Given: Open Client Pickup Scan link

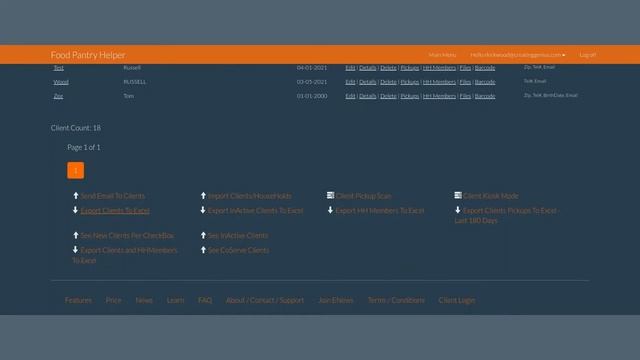Looking at the screenshot, I should click(x=364, y=196).
